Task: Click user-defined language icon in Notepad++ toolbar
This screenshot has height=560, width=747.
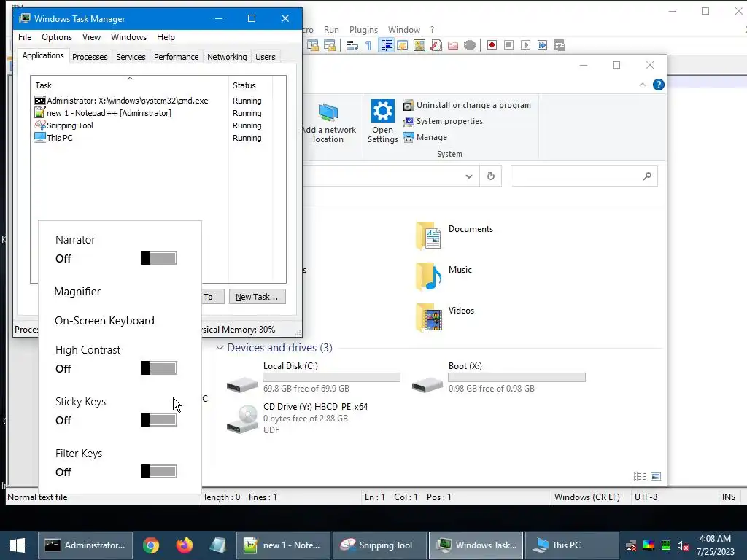Action: (403, 45)
